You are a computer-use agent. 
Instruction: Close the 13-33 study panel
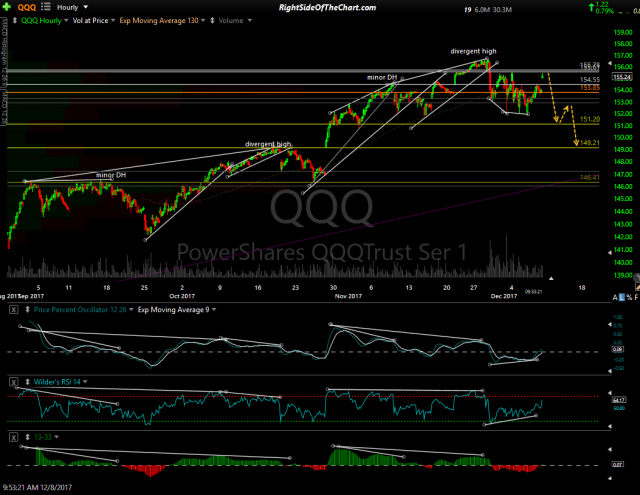tap(13, 437)
